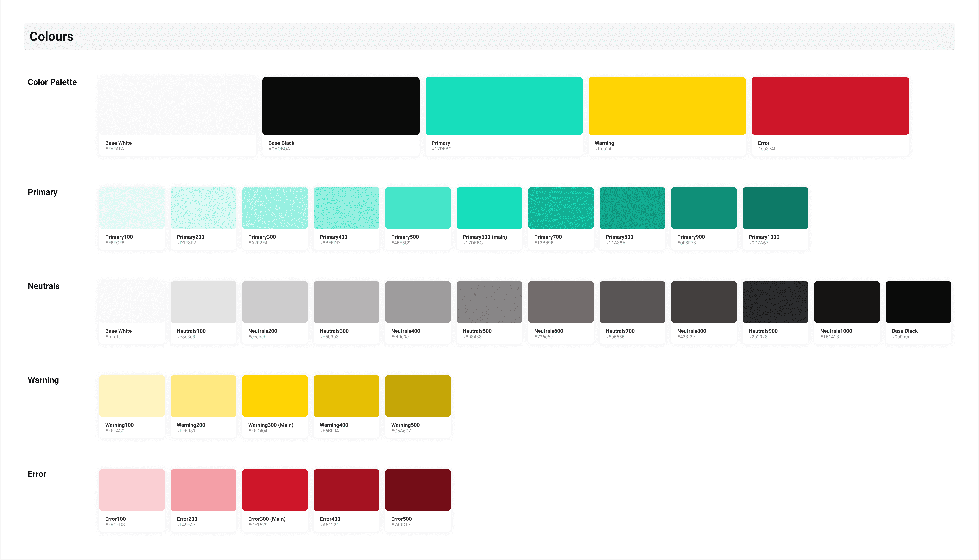The image size is (979, 560).
Task: Click the Neutrals section label
Action: tap(43, 286)
